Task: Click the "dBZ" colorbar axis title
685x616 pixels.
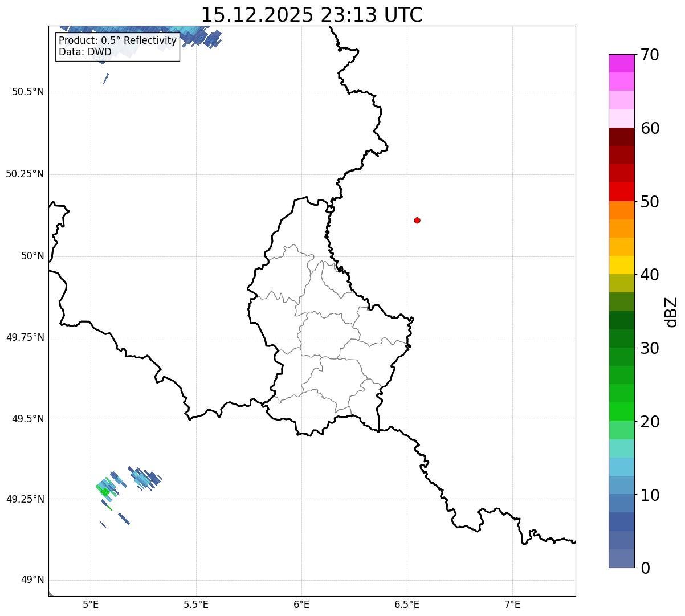Action: coord(671,312)
